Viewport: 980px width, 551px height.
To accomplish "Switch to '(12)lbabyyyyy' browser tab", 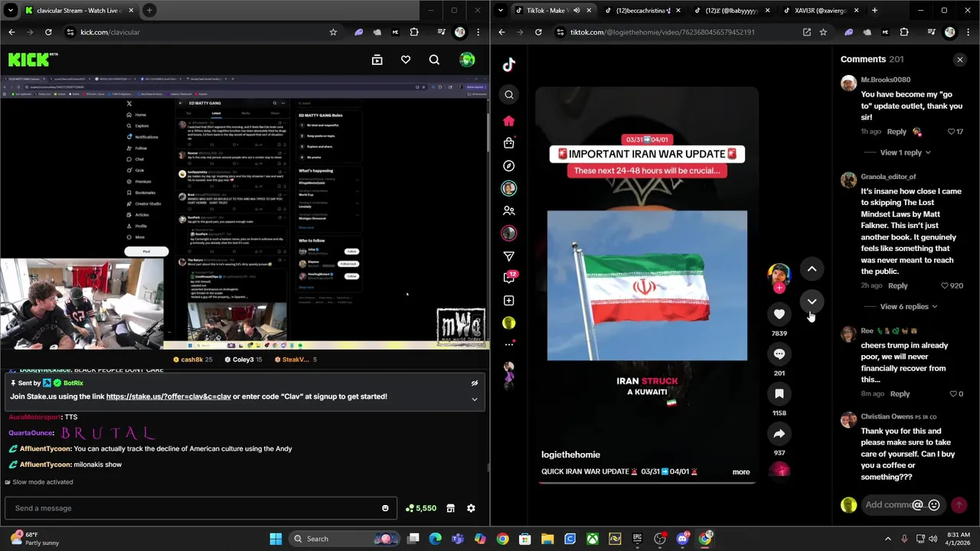I will point(731,11).
